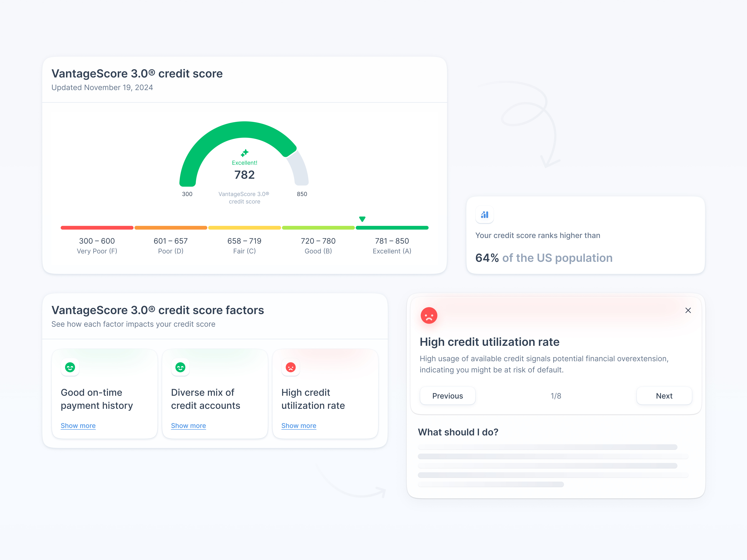The height and width of the screenshot is (560, 747).
Task: Expand Show more under Diverse mix of credit accounts
Action: (x=188, y=426)
